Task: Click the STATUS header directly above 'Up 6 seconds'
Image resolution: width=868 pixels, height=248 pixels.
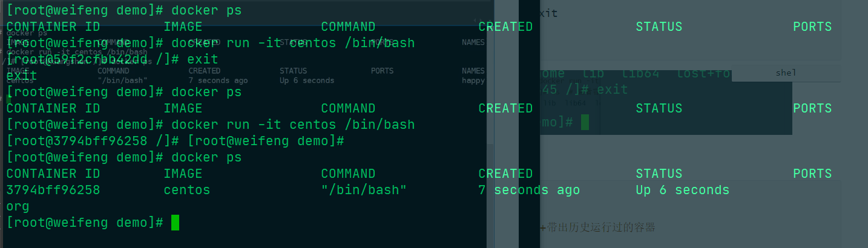Action: (x=659, y=174)
